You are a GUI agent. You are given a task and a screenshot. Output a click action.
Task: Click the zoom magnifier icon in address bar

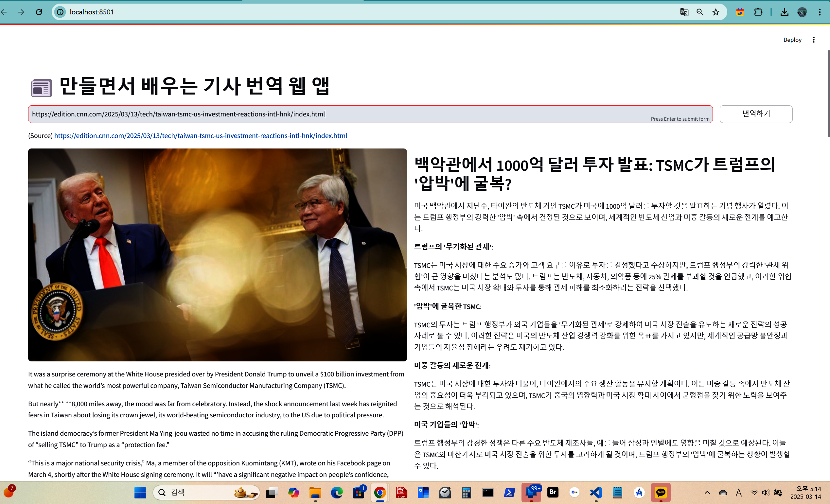pyautogui.click(x=700, y=12)
